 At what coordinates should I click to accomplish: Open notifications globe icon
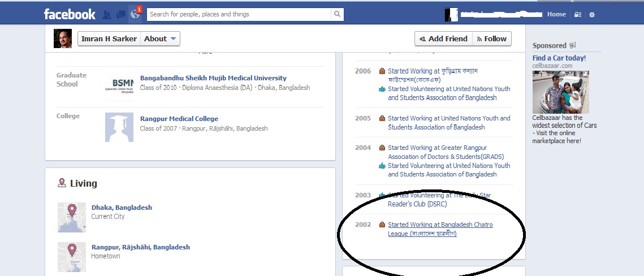[x=135, y=14]
